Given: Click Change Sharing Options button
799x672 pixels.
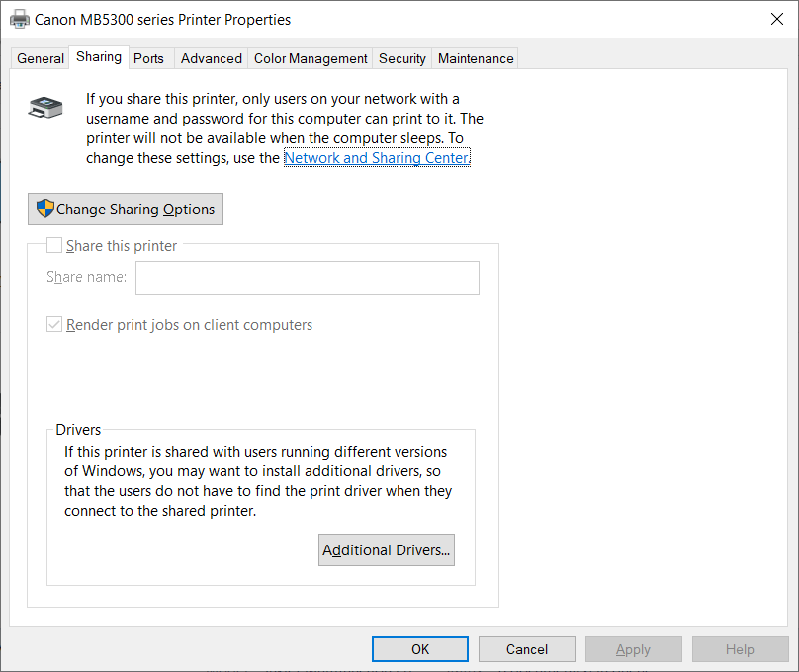Looking at the screenshot, I should pos(126,209).
